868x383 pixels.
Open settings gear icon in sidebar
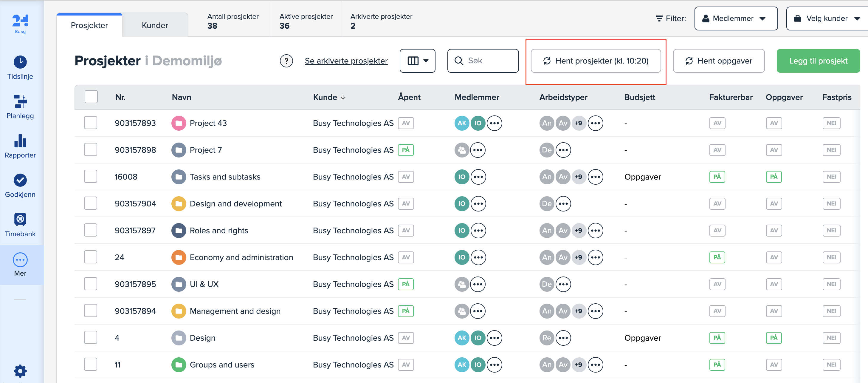(20, 371)
